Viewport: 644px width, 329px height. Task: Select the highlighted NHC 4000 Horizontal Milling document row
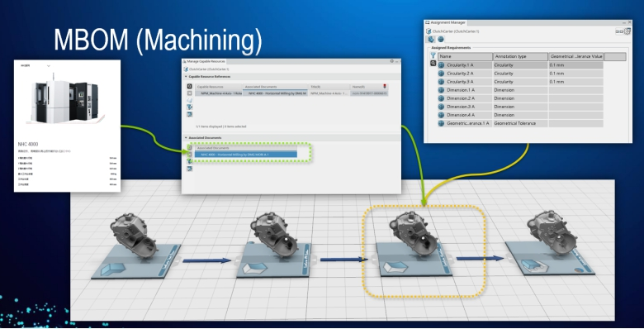coord(245,155)
